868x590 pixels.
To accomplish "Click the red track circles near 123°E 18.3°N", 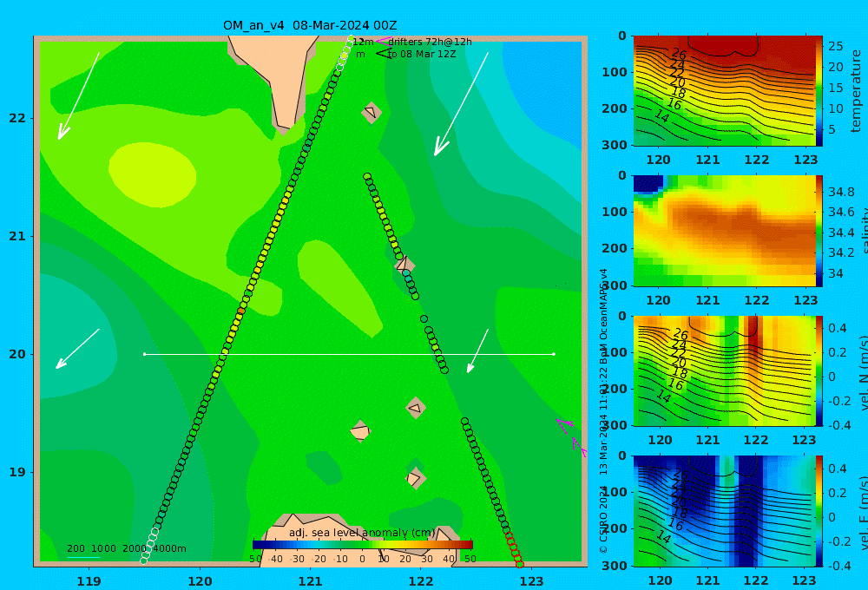I will click(x=514, y=549).
